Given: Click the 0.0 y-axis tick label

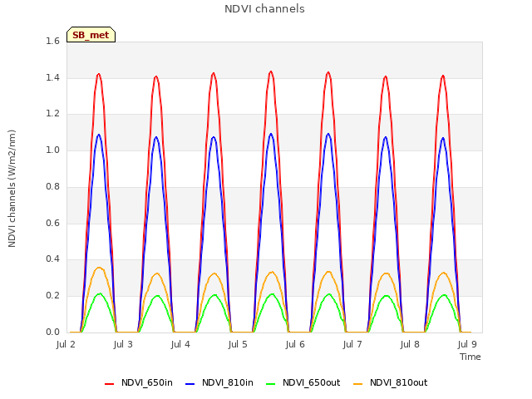Looking at the screenshot, I should point(52,332).
